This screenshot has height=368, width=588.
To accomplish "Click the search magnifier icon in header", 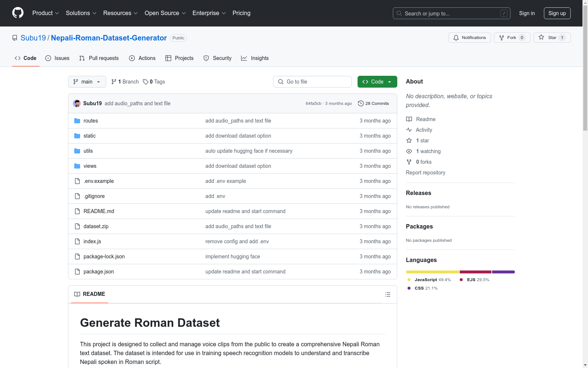I will click(x=399, y=13).
